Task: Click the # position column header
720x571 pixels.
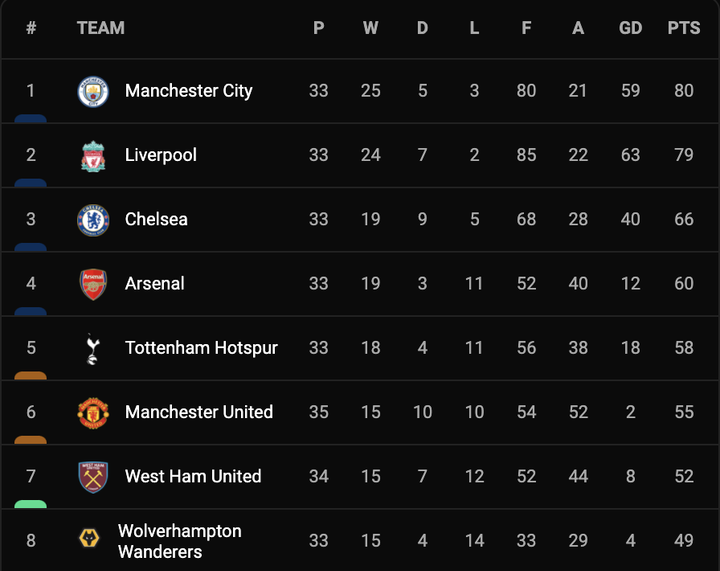Action: tap(31, 28)
